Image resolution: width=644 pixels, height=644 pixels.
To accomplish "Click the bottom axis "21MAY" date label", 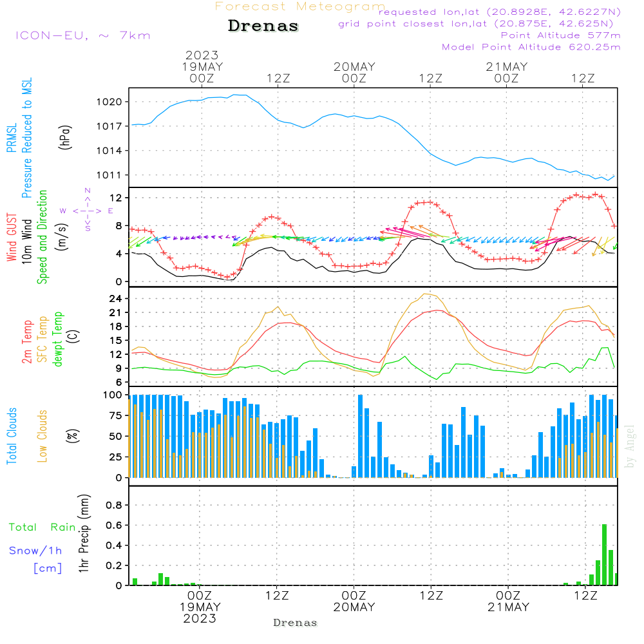I will (x=509, y=607).
